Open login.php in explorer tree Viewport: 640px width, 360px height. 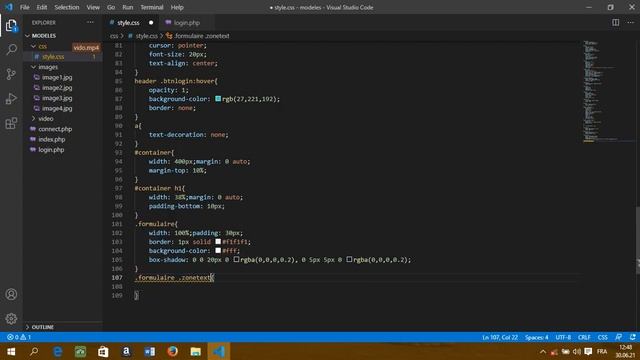(x=51, y=150)
